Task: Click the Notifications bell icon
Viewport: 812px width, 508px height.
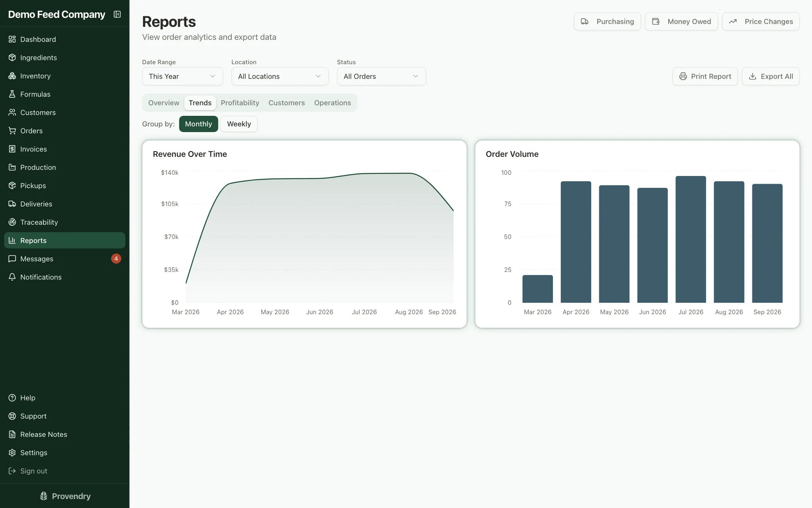Action: click(x=12, y=277)
